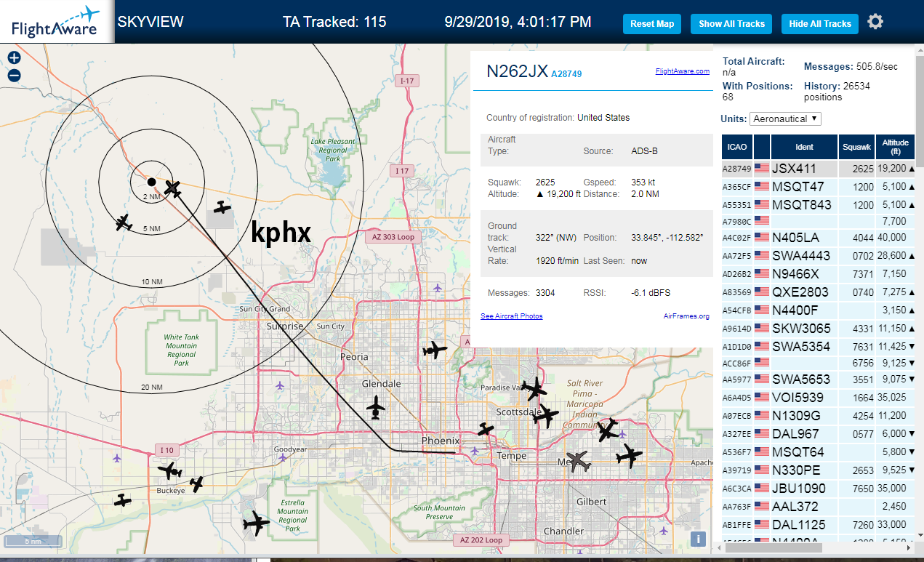Select the aircraft icon above Tempe label

click(x=486, y=430)
